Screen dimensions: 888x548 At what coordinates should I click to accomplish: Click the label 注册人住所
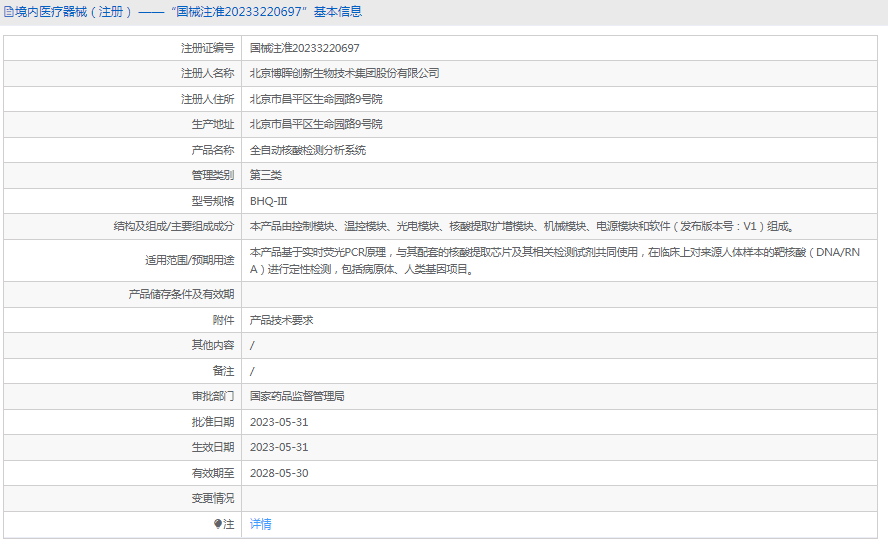(x=207, y=99)
